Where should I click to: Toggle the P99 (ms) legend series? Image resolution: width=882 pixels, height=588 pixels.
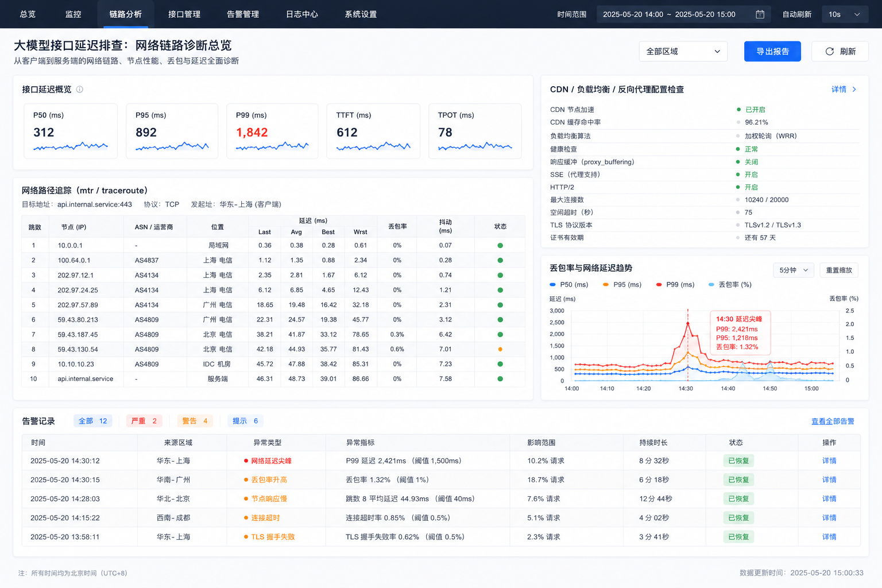point(675,284)
